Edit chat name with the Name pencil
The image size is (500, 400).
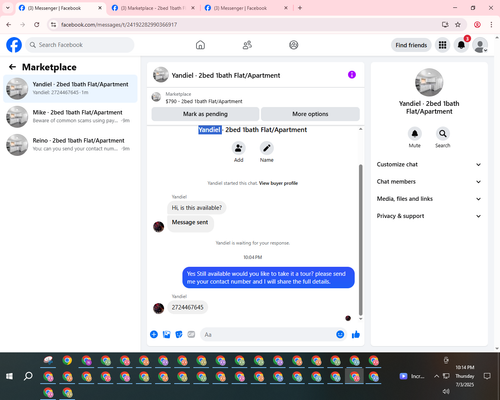tap(267, 148)
